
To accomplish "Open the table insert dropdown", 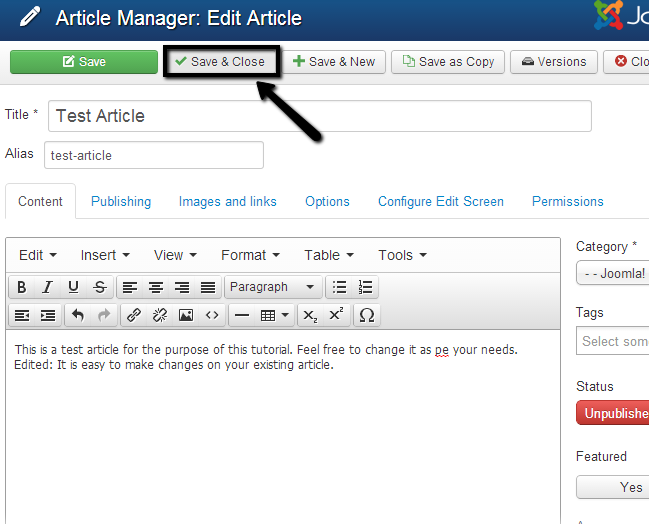I will click(275, 315).
